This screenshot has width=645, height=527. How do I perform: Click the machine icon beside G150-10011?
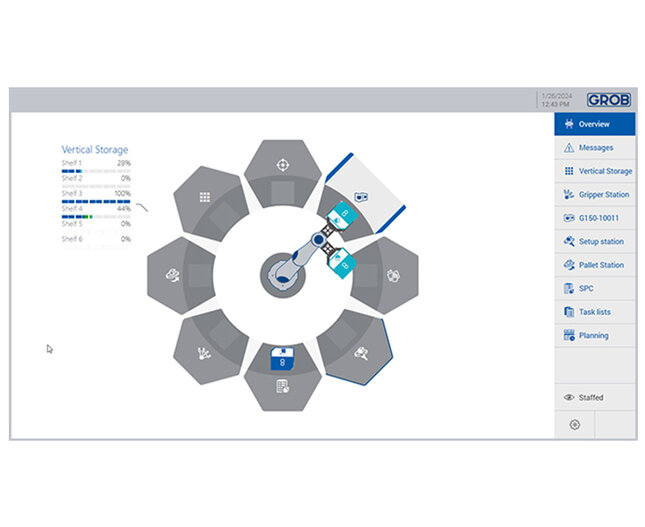(569, 218)
